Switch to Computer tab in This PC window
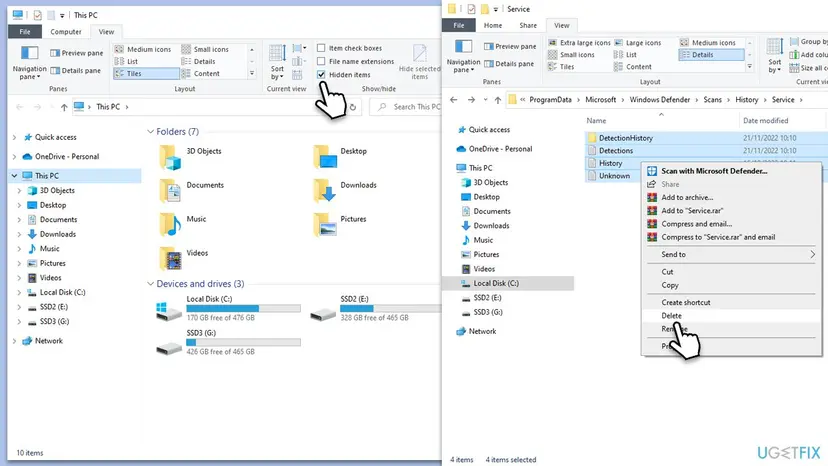The image size is (828, 466). click(65, 32)
